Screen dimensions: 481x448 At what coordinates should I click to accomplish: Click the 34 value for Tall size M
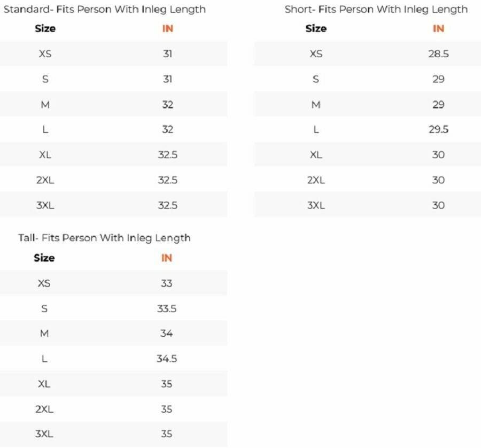(167, 334)
